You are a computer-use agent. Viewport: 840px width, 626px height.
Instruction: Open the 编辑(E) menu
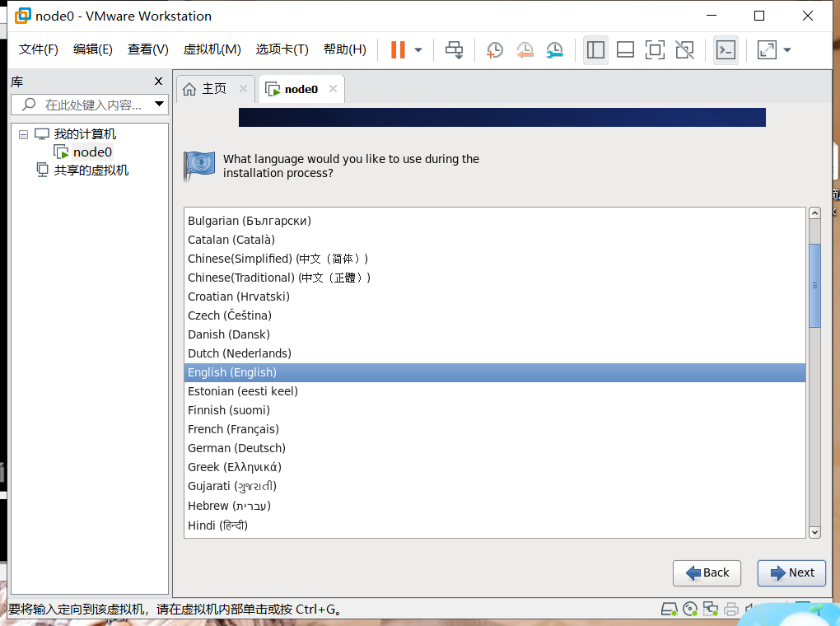click(x=93, y=49)
